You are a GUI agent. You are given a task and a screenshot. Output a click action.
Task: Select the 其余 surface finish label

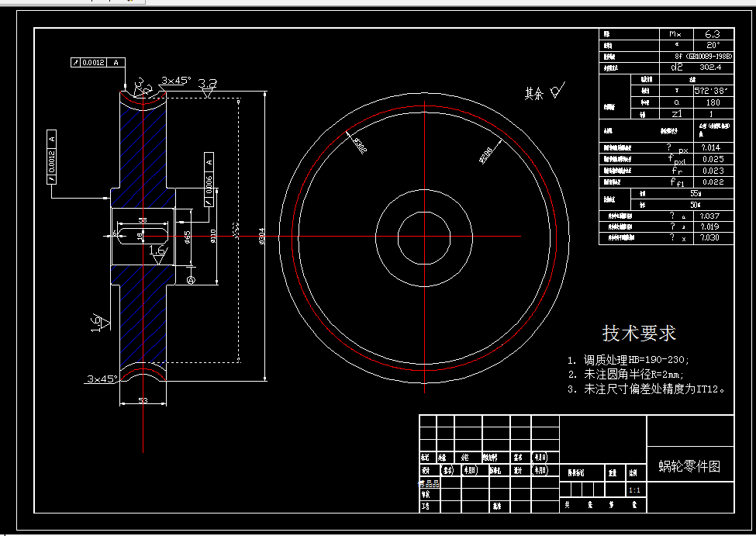pyautogui.click(x=533, y=93)
